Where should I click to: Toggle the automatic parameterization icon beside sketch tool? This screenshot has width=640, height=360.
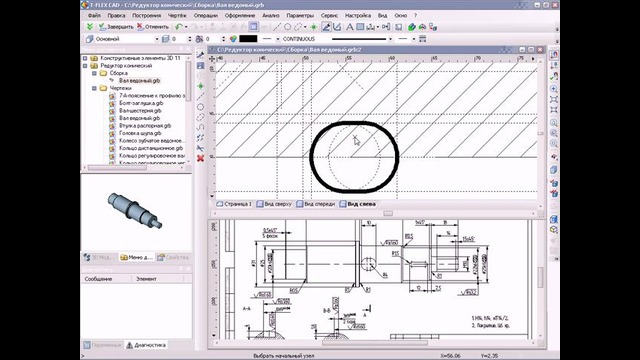coord(337,27)
